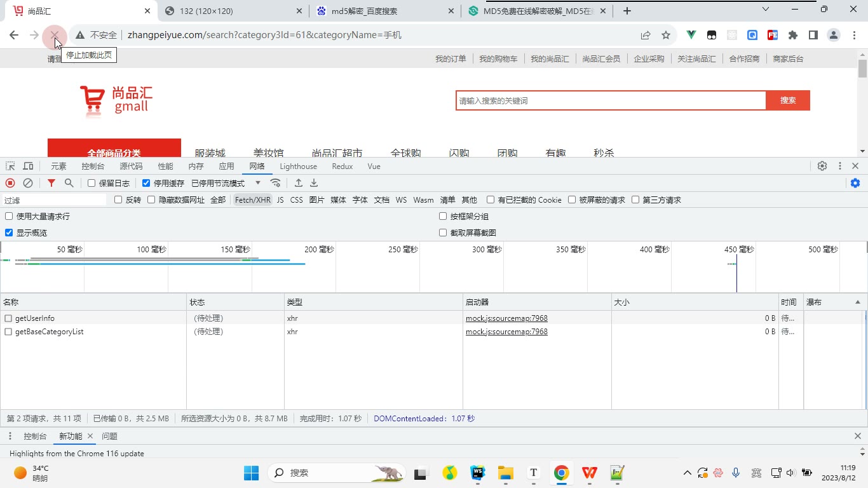
Task: Import HAR file upload icon
Action: [x=298, y=183]
